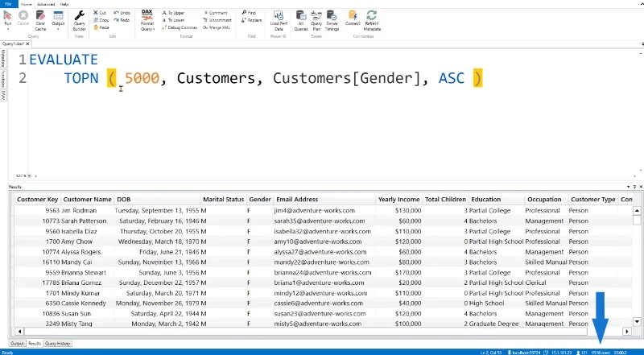
Task: Open Replace in the ribbon
Action: (x=252, y=20)
